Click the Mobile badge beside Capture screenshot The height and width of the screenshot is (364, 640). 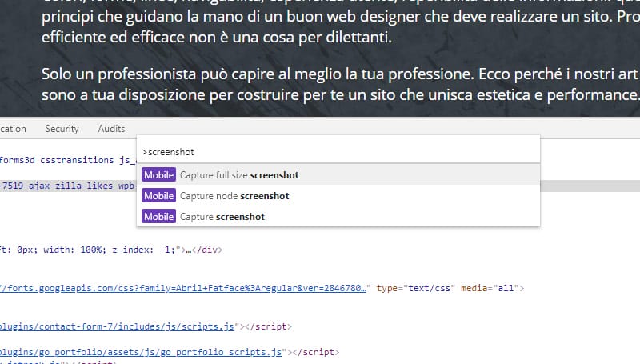click(158, 216)
